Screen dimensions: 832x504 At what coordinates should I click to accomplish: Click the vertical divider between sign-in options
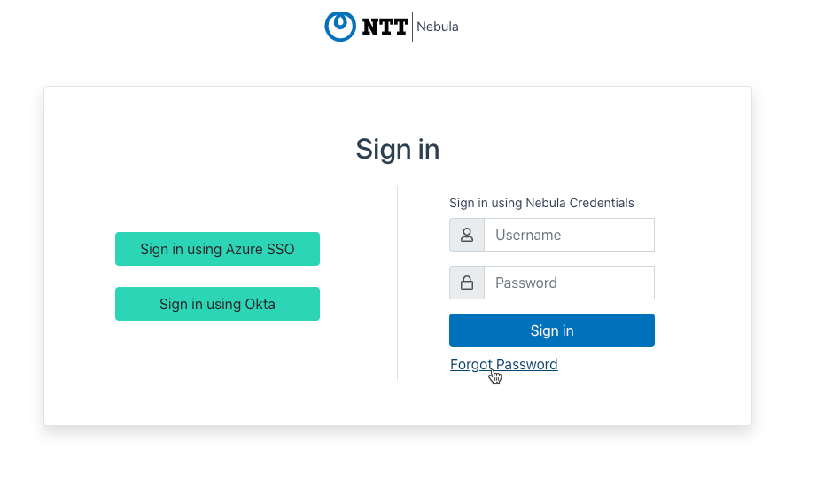tap(398, 283)
